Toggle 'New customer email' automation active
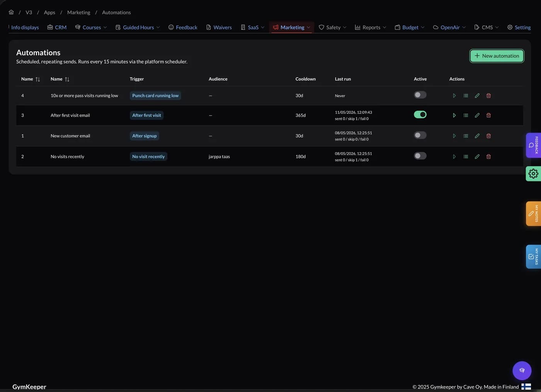The width and height of the screenshot is (541, 392). 420,135
